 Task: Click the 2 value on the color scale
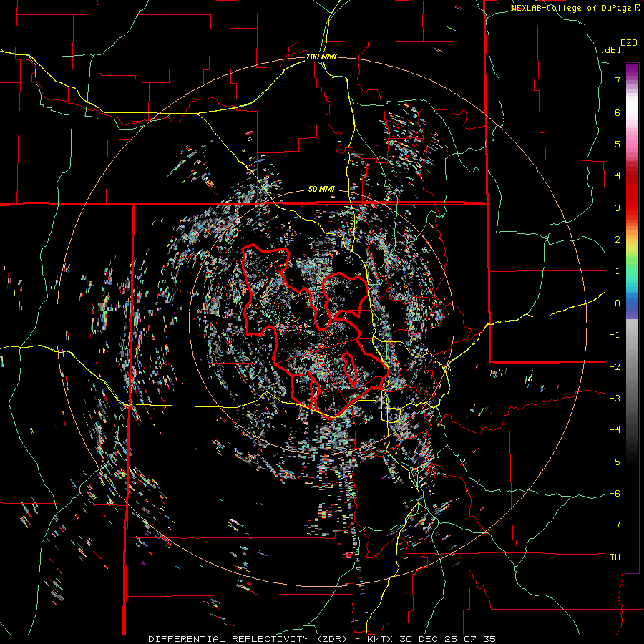pyautogui.click(x=618, y=240)
